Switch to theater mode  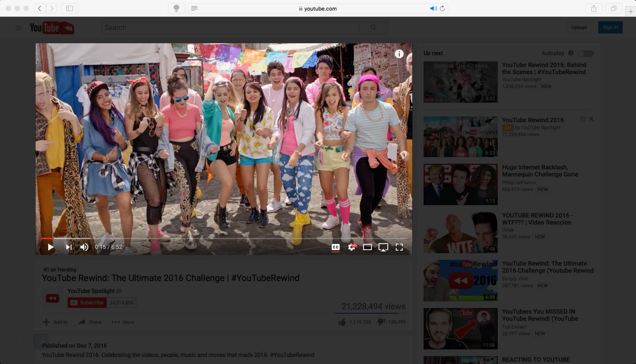367,247
